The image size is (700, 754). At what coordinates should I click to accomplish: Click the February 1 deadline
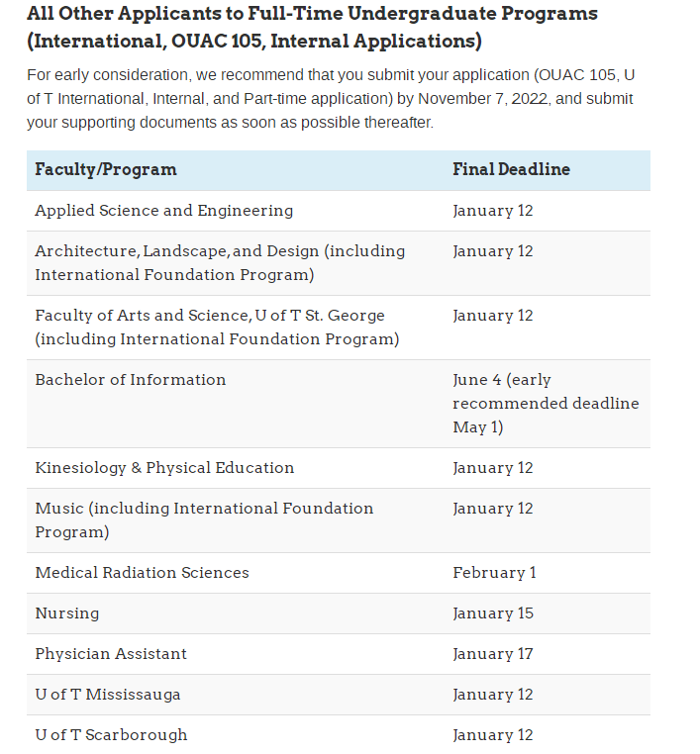[493, 573]
